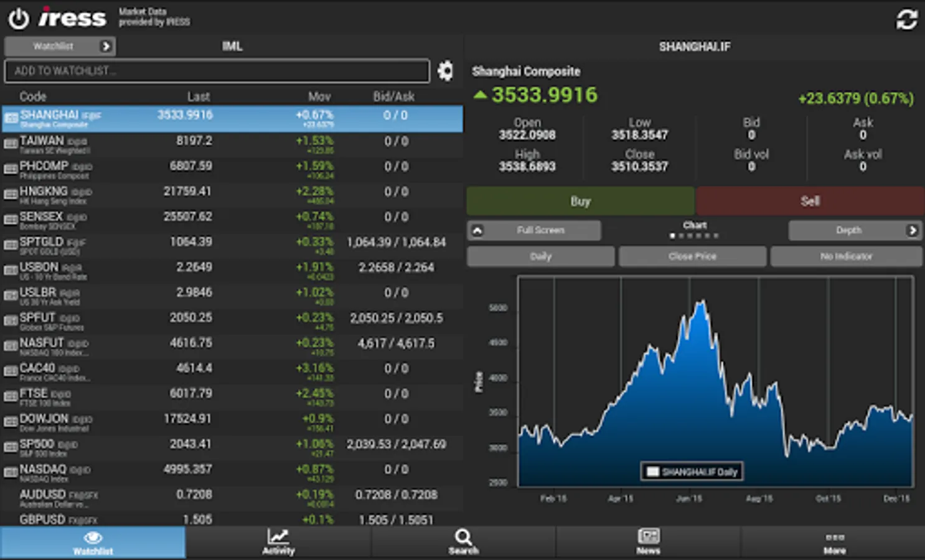Click the Low value 3518.3547

[x=639, y=135]
